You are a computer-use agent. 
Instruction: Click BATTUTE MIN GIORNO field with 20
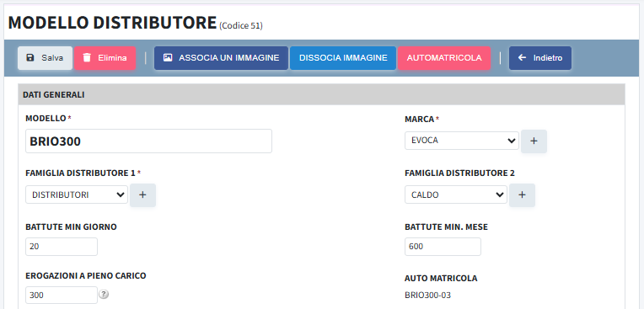point(62,247)
